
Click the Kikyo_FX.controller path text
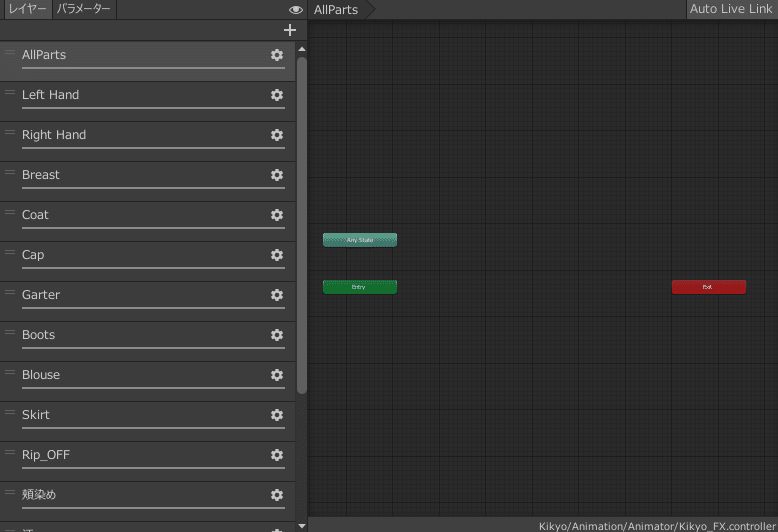pyautogui.click(x=657, y=526)
